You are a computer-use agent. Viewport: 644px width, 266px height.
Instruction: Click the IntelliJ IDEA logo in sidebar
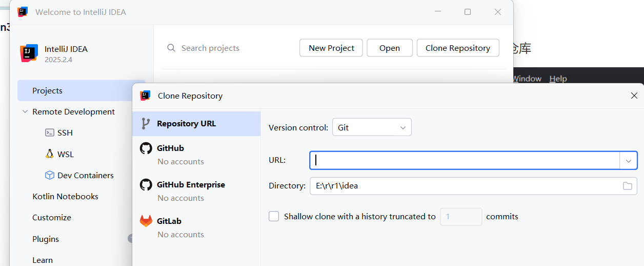29,53
